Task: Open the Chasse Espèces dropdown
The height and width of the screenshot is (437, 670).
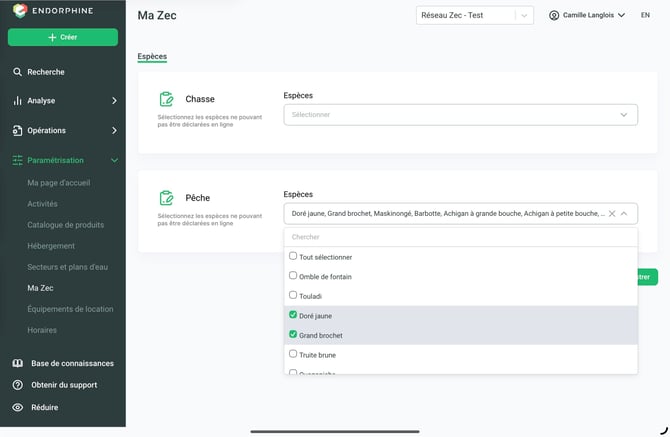Action: (x=461, y=115)
